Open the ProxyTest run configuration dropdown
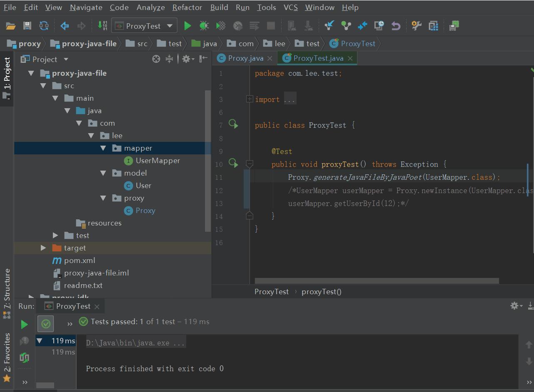534x392 pixels. pos(144,26)
